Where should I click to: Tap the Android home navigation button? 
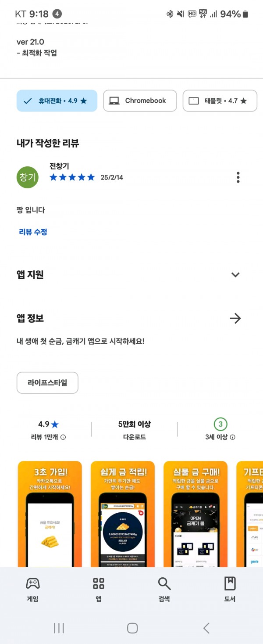pyautogui.click(x=132, y=628)
